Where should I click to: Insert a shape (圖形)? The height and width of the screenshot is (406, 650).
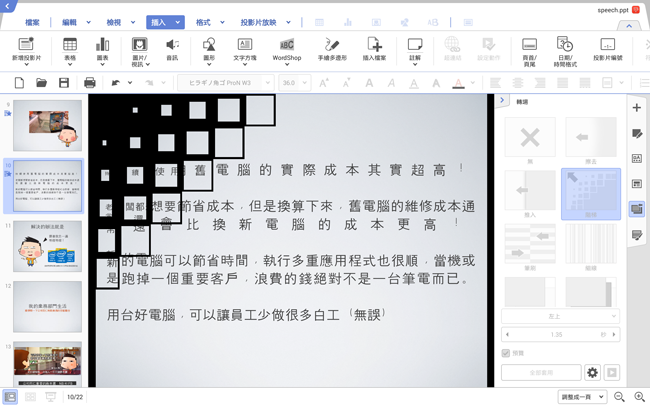click(209, 50)
